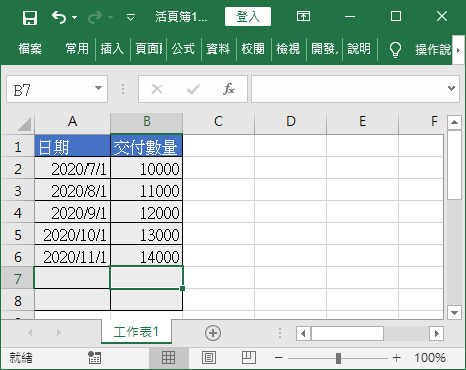This screenshot has height=370, width=466.
Task: Open Customize Quick Access Toolbar dropdown
Action: pos(131,17)
